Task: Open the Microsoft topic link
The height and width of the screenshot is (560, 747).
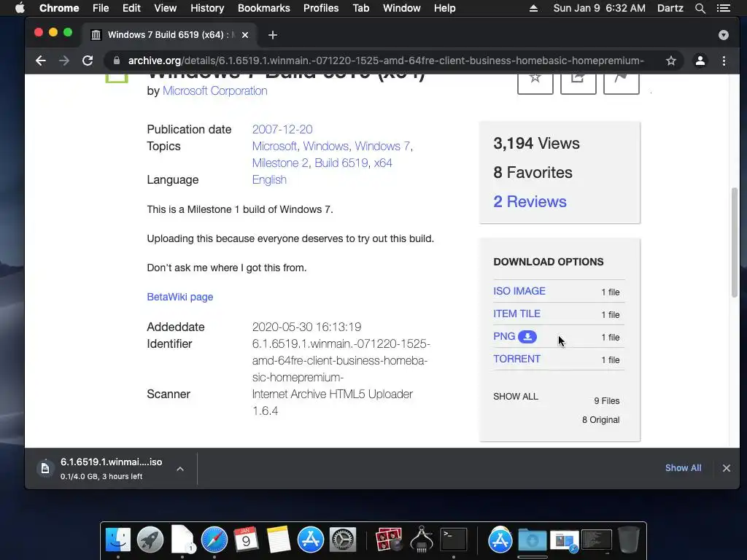Action: pos(274,146)
